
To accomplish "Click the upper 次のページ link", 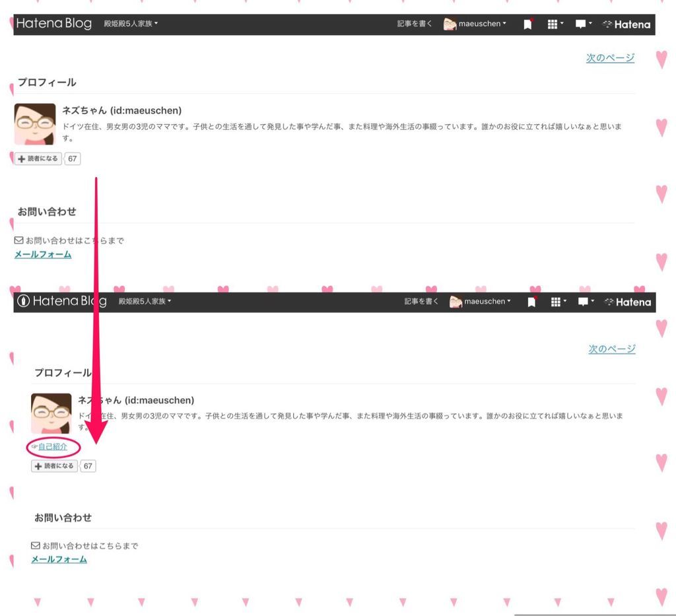I will (x=610, y=57).
